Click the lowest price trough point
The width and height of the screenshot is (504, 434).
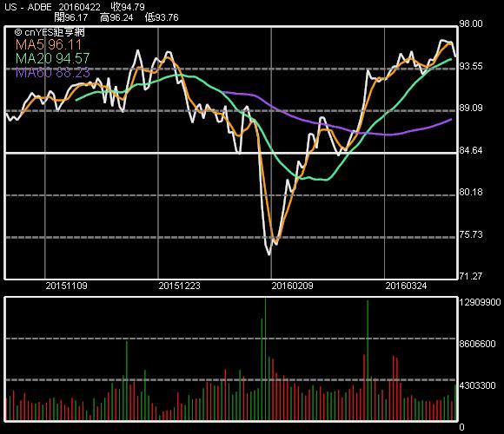[269, 254]
